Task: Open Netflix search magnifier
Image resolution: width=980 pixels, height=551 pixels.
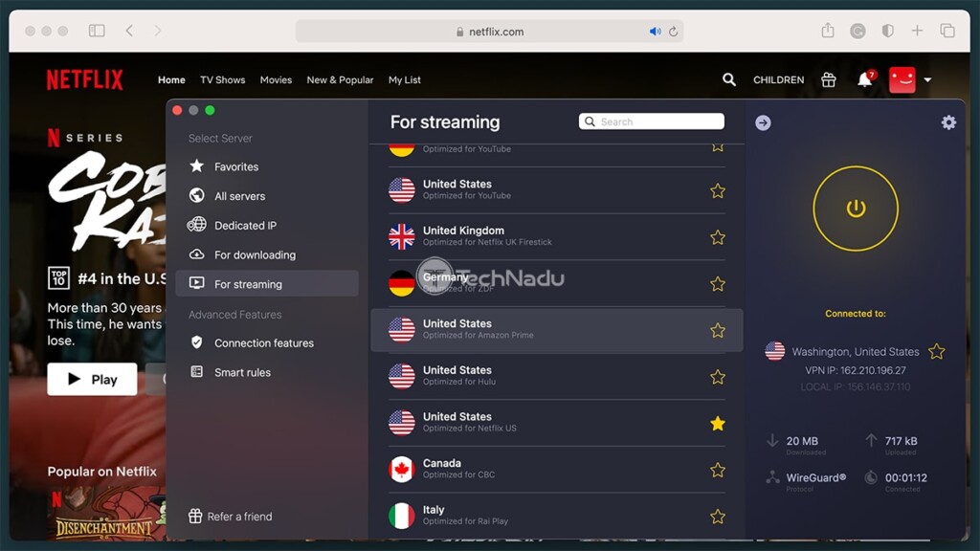Action: (728, 79)
